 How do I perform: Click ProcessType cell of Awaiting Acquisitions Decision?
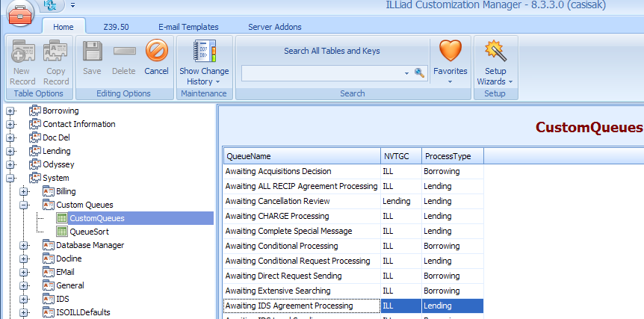click(x=453, y=171)
